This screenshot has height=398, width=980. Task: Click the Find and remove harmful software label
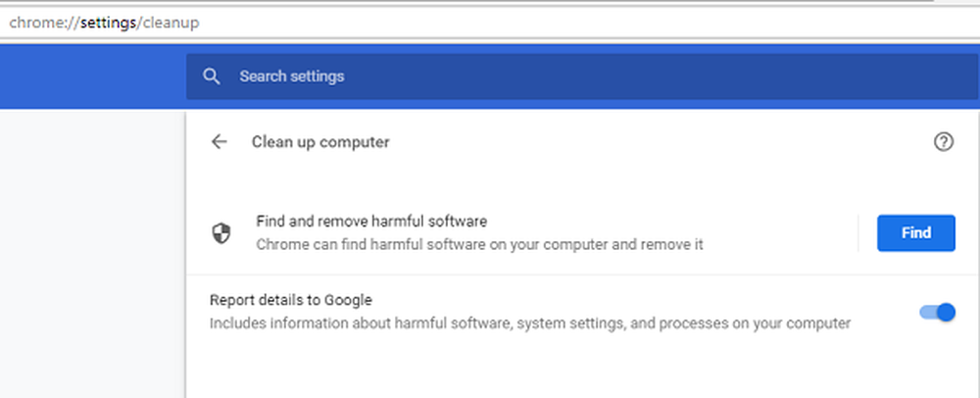(371, 222)
